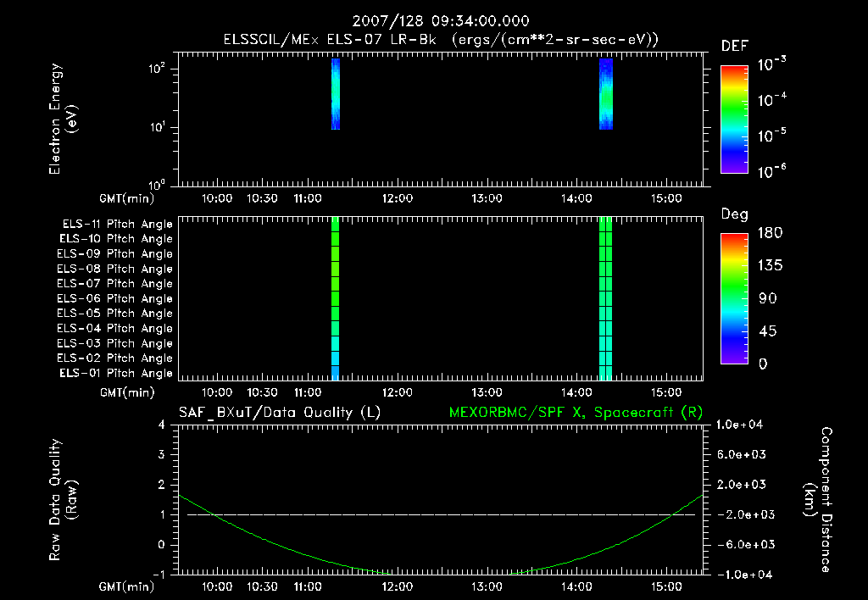Click the ELS-02 Pitch Angle row label
This screenshot has width=868, height=600.
point(115,358)
